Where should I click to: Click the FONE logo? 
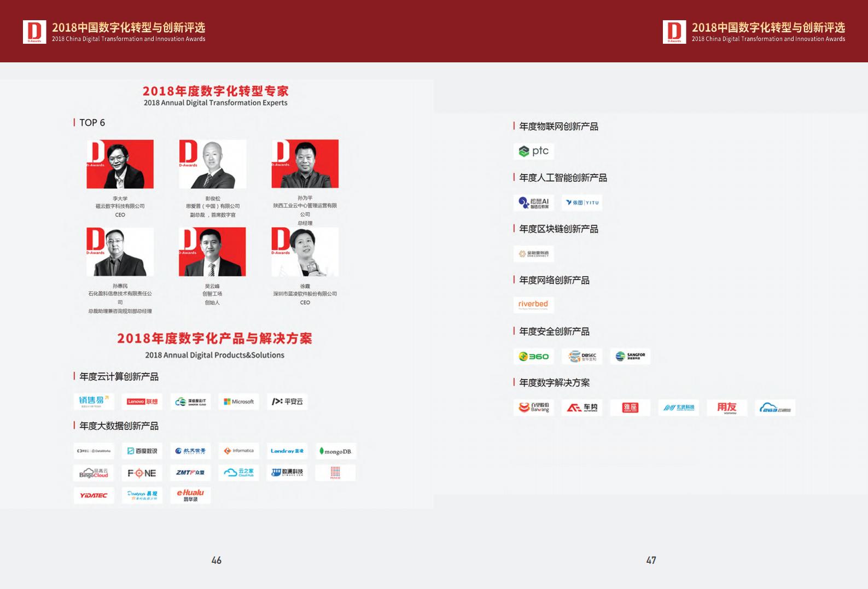(142, 473)
